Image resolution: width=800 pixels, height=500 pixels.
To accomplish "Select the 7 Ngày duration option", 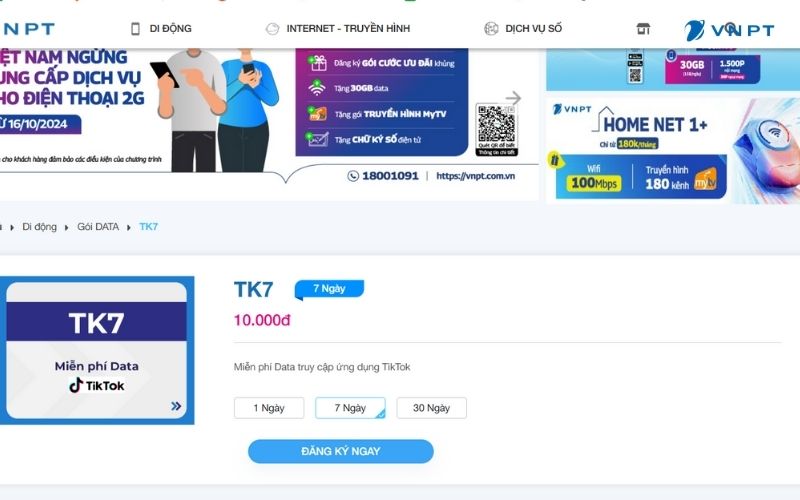I will pos(350,408).
